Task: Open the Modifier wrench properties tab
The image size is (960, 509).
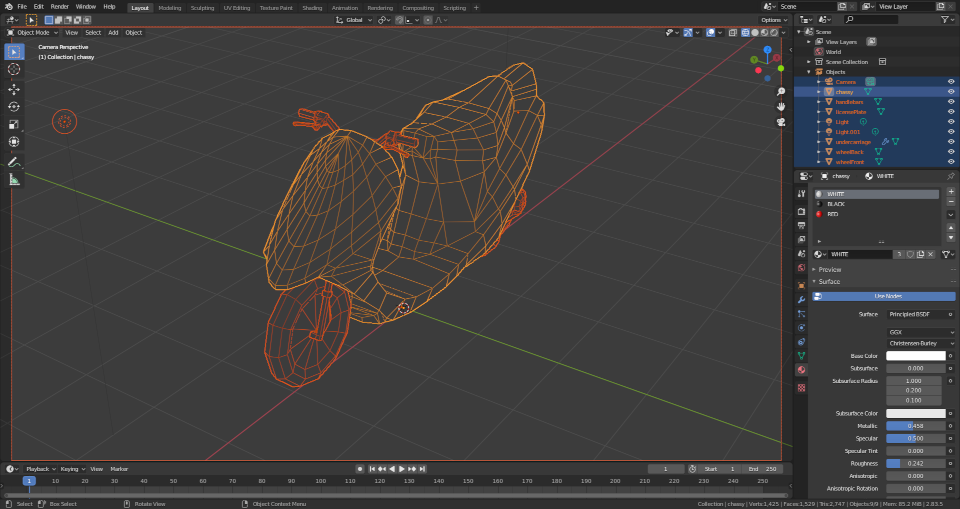Action: 801,299
